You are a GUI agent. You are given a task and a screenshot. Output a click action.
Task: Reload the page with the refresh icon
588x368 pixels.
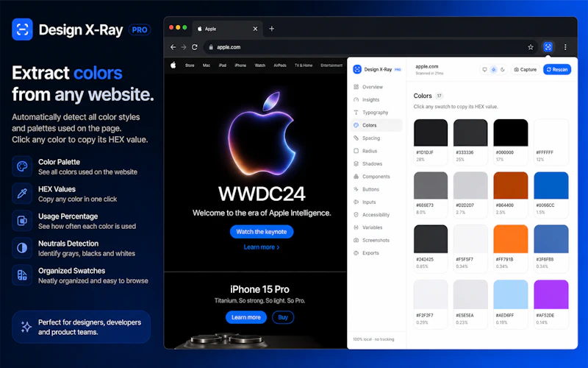194,47
